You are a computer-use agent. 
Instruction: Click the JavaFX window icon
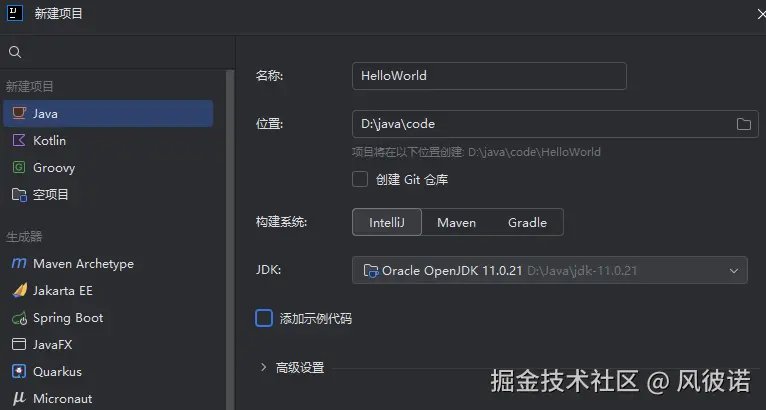point(19,345)
